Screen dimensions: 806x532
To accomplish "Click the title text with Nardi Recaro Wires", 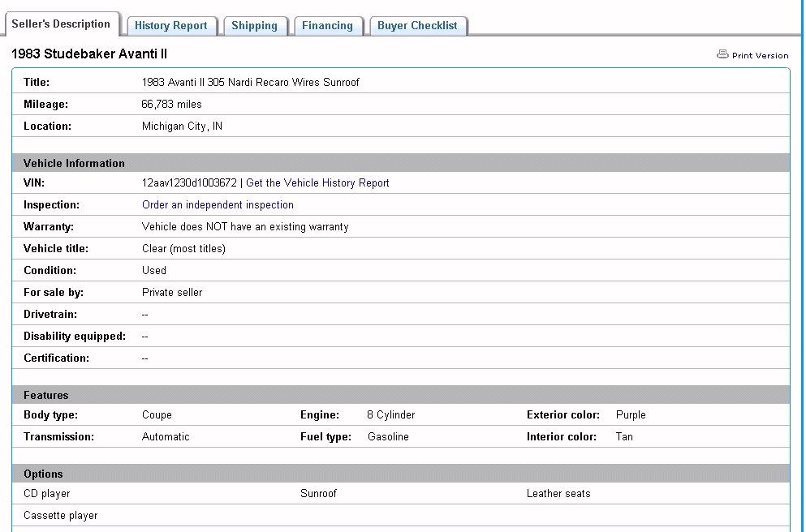I will (x=250, y=83).
